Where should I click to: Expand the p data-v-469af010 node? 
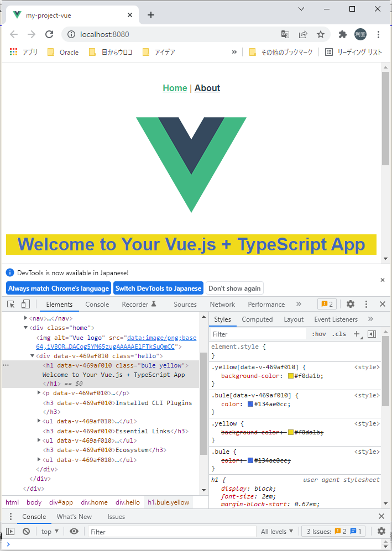point(39,393)
